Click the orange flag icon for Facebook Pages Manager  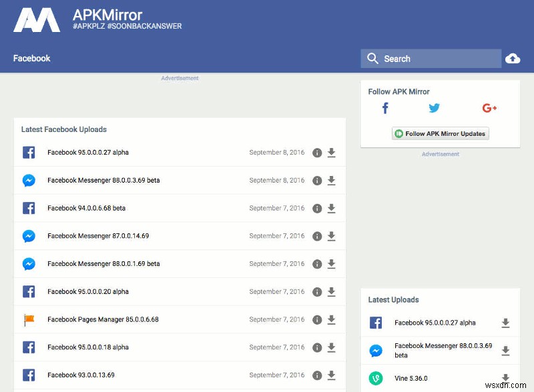pos(29,319)
